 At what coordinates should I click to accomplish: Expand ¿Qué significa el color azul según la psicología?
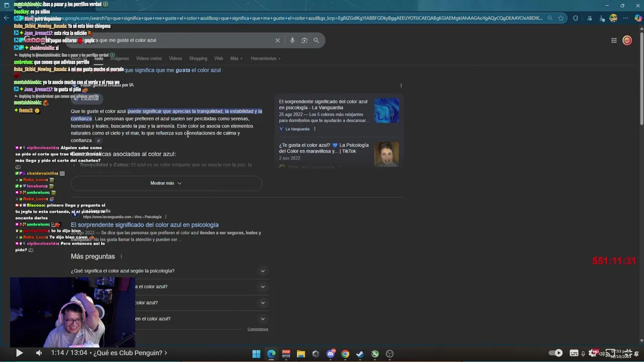click(x=170, y=271)
